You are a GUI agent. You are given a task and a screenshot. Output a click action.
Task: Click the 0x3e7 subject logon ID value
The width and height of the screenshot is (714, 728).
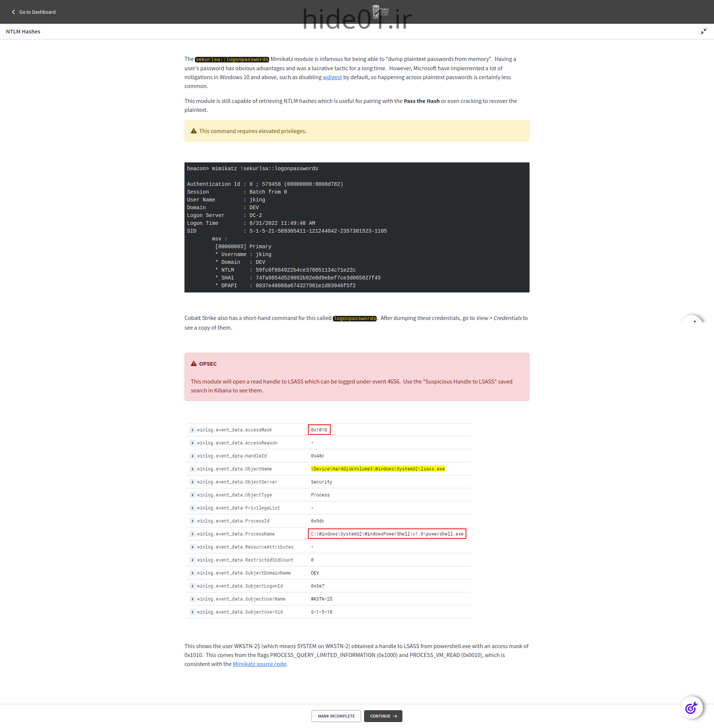tap(317, 586)
